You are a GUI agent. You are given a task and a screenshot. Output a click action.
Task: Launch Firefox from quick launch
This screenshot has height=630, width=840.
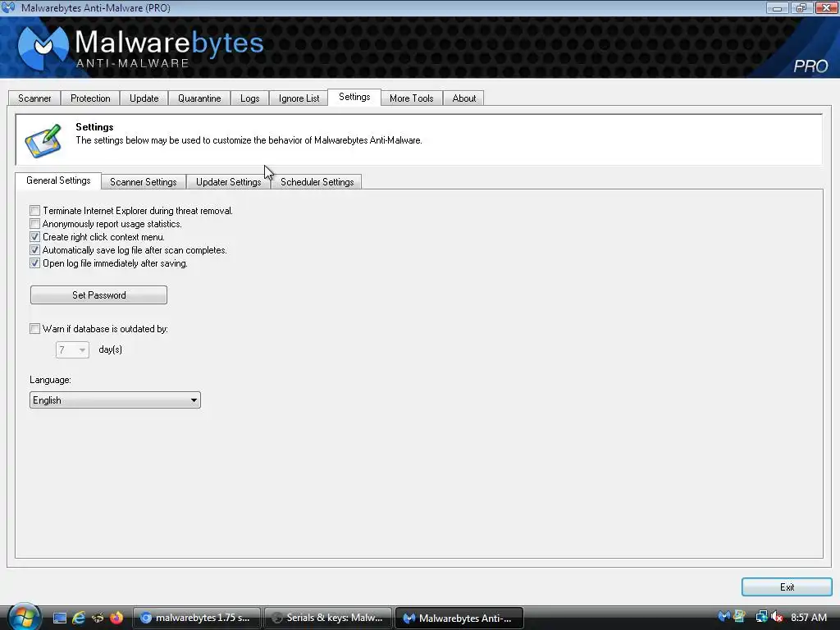coord(116,618)
